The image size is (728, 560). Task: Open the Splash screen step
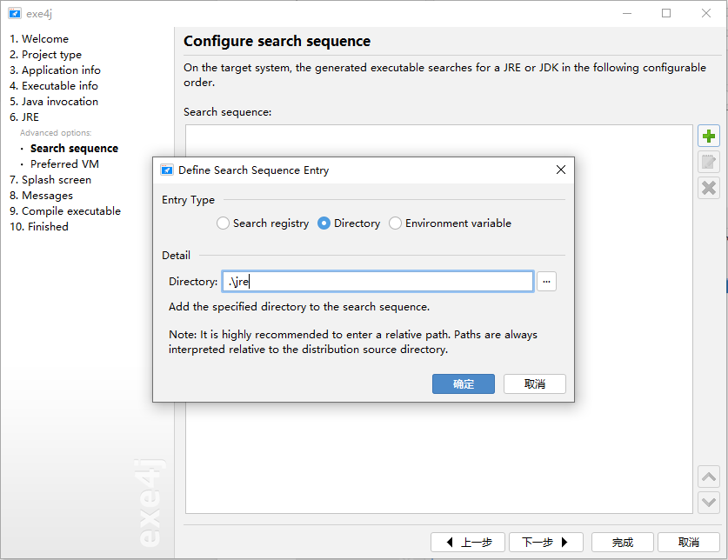click(50, 180)
